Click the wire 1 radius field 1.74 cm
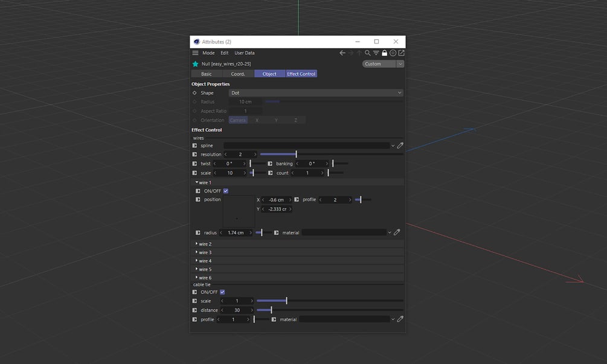 [236, 232]
